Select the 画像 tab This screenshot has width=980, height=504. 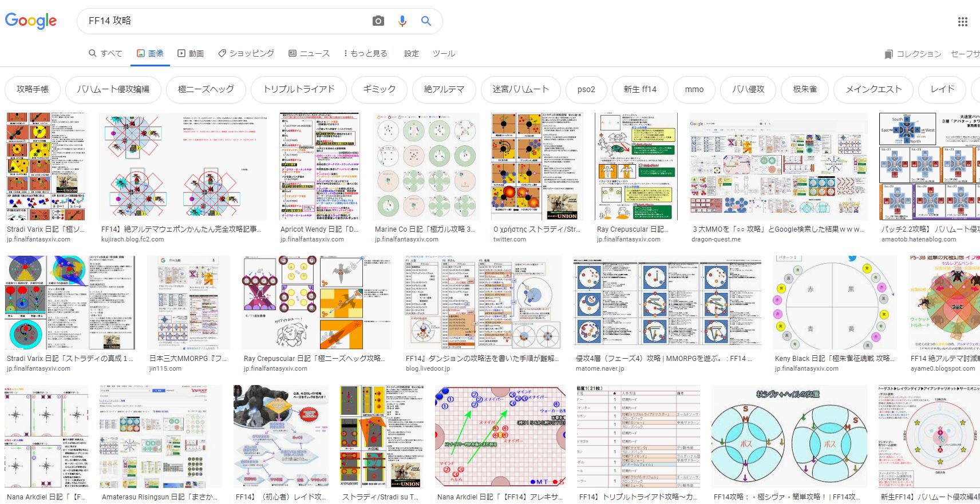[x=150, y=53]
